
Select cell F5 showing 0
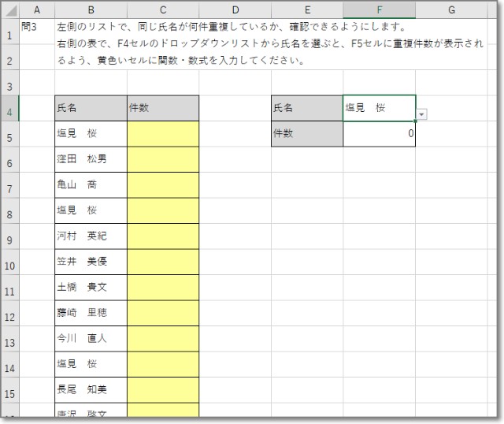[380, 134]
